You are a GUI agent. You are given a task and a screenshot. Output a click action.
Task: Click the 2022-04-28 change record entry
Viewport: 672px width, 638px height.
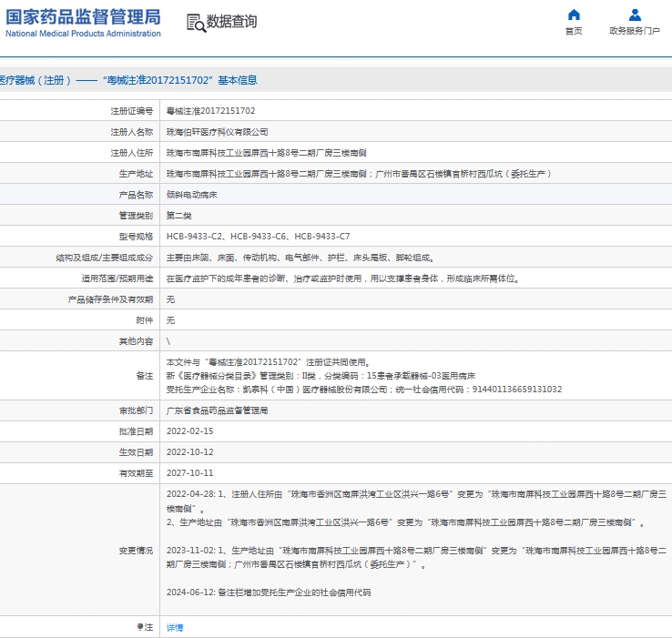pos(416,509)
